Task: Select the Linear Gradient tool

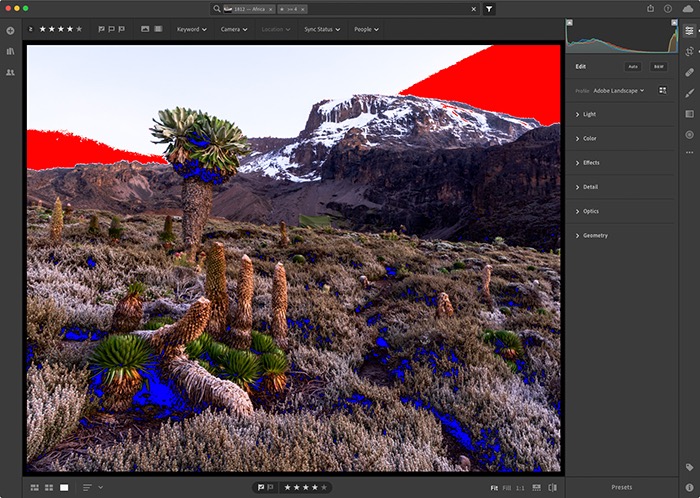Action: pos(689,114)
